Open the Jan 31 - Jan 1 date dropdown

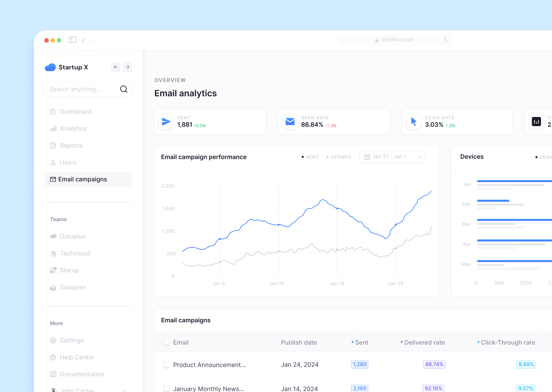pos(392,157)
